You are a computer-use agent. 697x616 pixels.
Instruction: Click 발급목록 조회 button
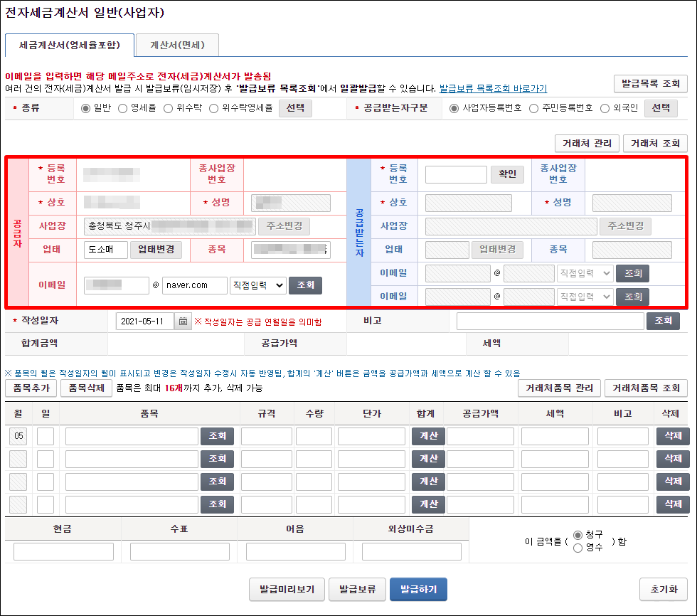(650, 83)
